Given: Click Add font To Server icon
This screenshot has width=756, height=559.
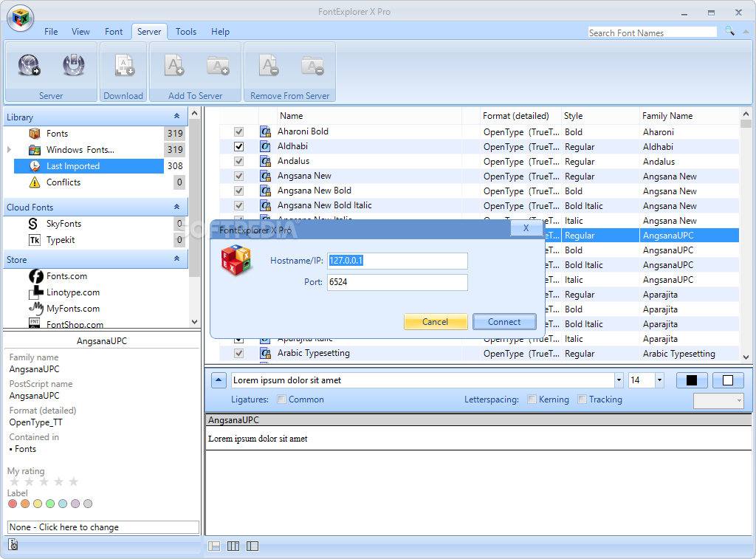Looking at the screenshot, I should click(x=174, y=65).
